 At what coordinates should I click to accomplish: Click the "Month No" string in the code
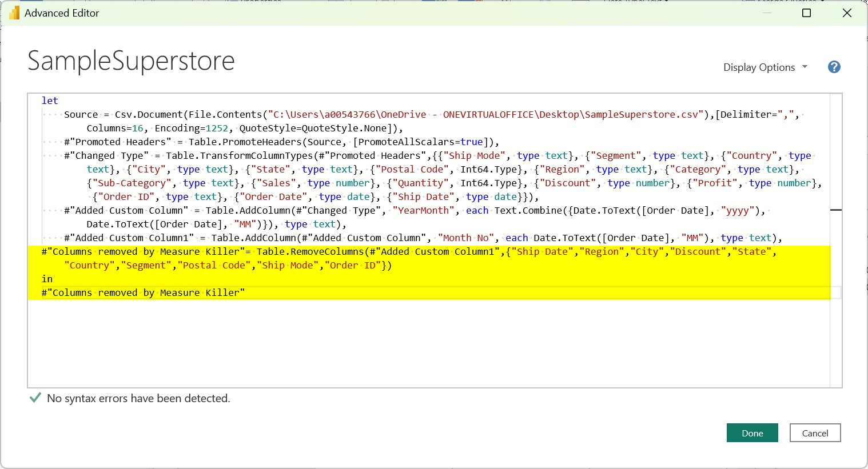pos(465,238)
